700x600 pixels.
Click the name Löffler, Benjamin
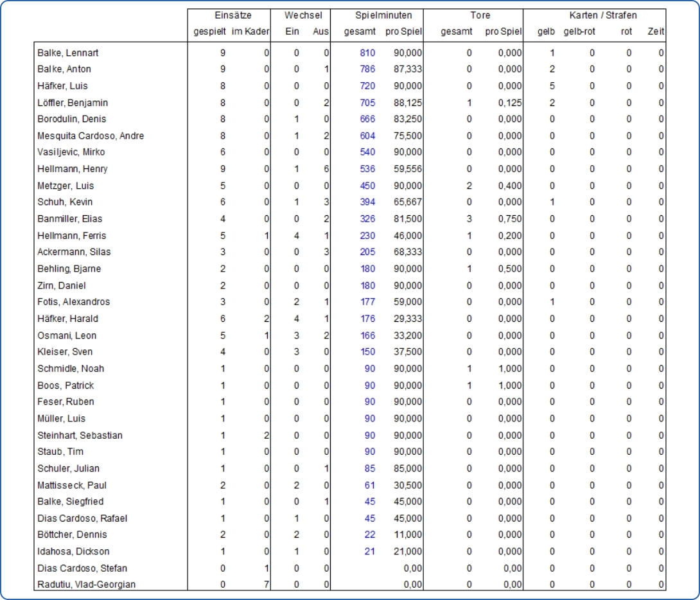pyautogui.click(x=73, y=103)
